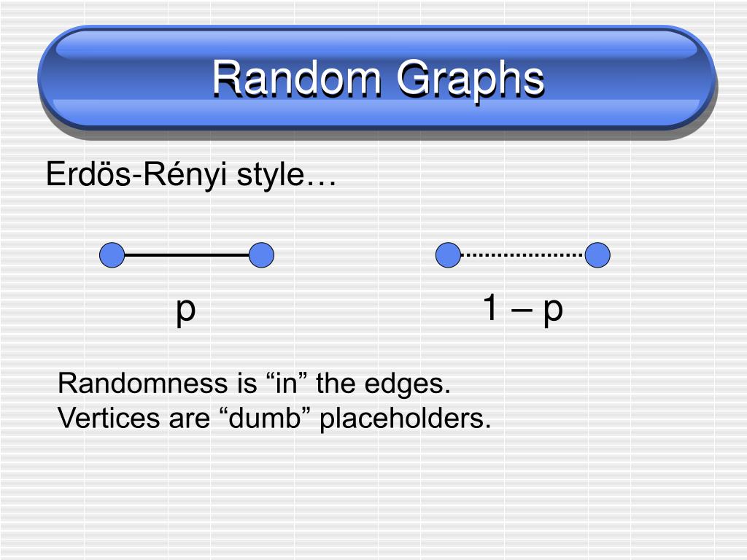Select the left vertex of the dotted edge
Screen dimensions: 747x560
click(449, 254)
